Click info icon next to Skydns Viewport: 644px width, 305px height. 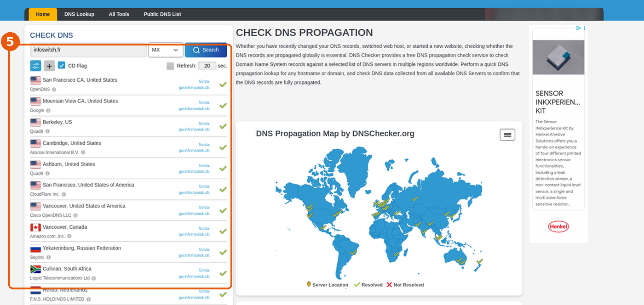pos(49,258)
